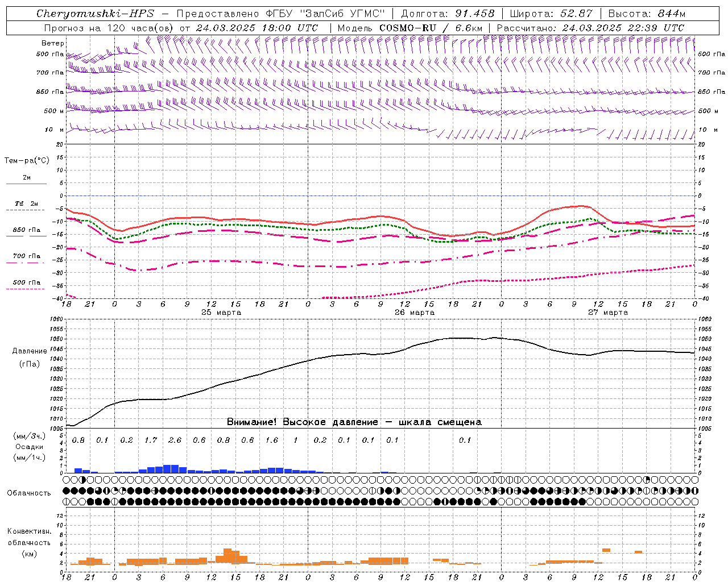
Task: Click the Модель COSMO-RU / 6.6км label
Action: (x=410, y=28)
